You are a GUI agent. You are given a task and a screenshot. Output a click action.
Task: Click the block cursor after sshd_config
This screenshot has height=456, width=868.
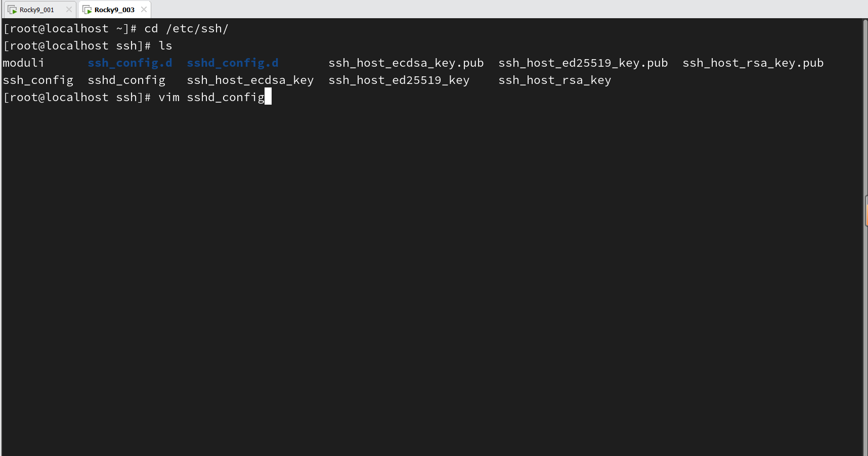click(268, 97)
